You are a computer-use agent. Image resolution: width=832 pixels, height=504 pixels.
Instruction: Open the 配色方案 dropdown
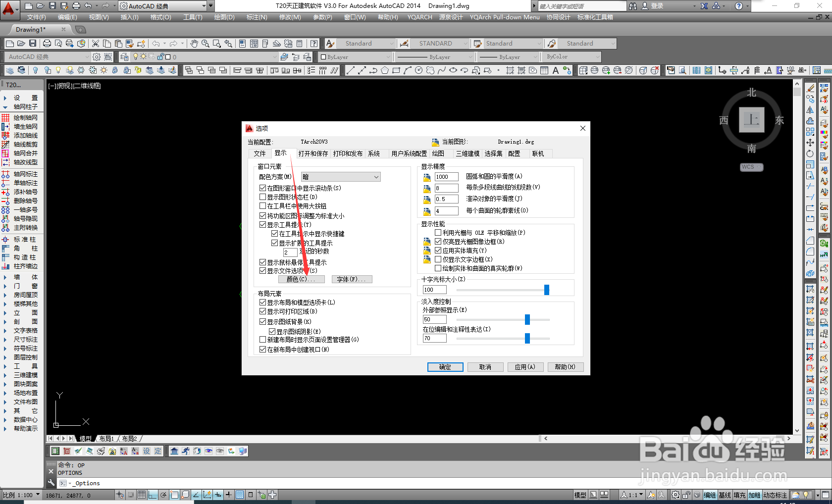pyautogui.click(x=341, y=177)
